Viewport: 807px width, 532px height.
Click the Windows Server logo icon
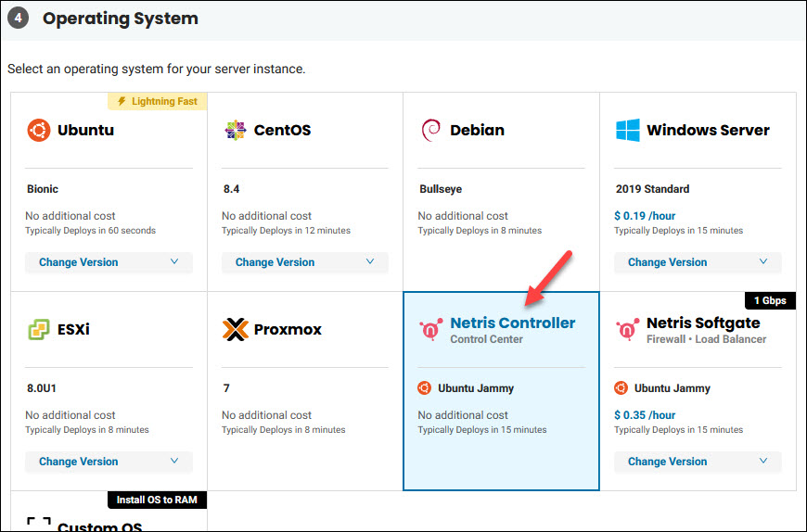pos(627,130)
